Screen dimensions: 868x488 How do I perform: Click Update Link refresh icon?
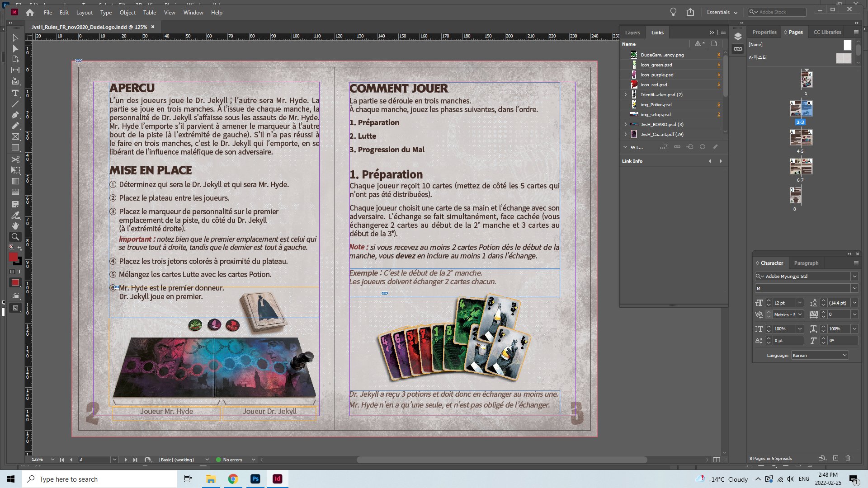pos(703,147)
